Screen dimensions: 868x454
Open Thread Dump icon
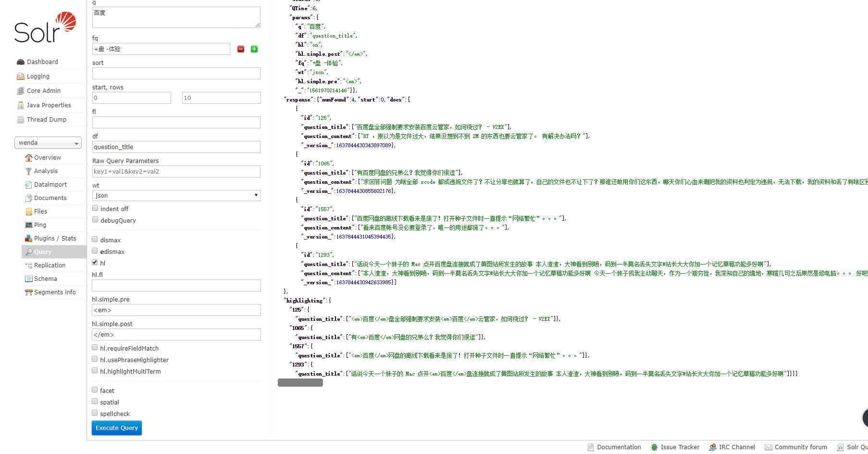(21, 120)
